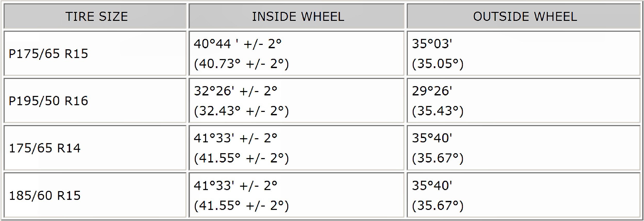
Task: Click the 35°03' outside wheel value
Action: pos(432,44)
